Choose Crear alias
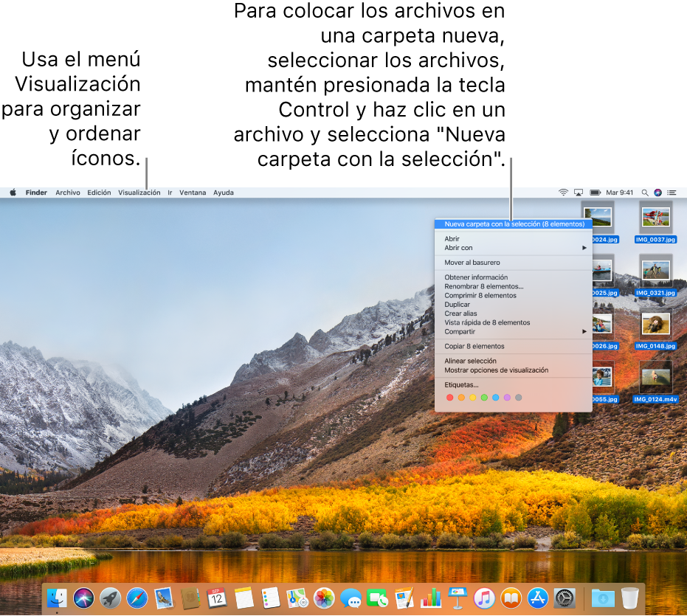The height and width of the screenshot is (616, 687). (x=514, y=314)
